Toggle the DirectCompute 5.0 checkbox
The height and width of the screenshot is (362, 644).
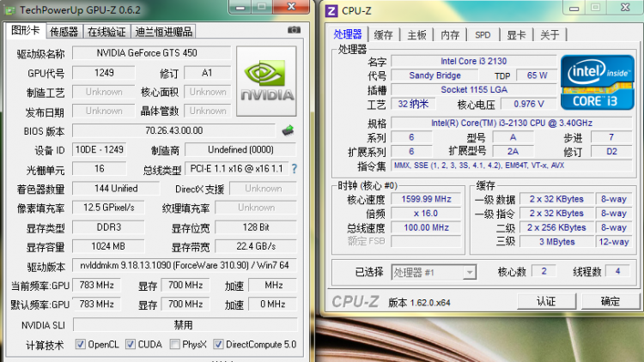[218, 344]
